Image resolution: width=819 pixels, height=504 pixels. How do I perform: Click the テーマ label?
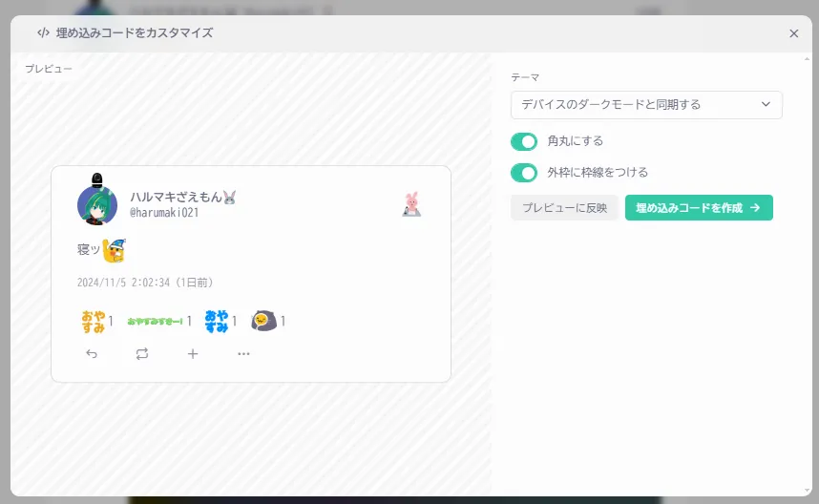(x=525, y=77)
